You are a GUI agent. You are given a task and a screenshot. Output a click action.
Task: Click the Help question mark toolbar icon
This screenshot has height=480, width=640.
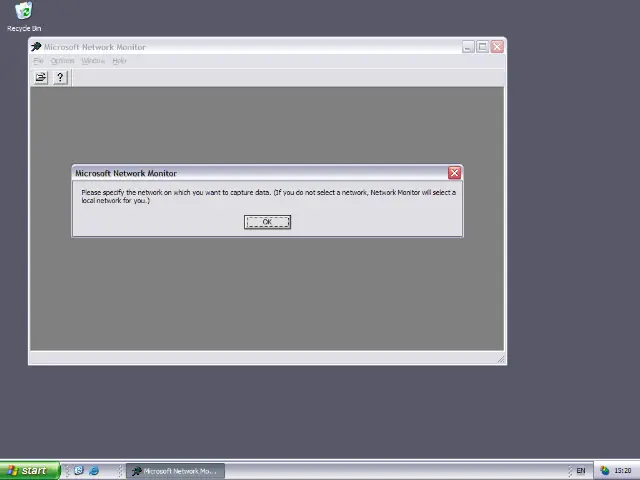(60, 77)
